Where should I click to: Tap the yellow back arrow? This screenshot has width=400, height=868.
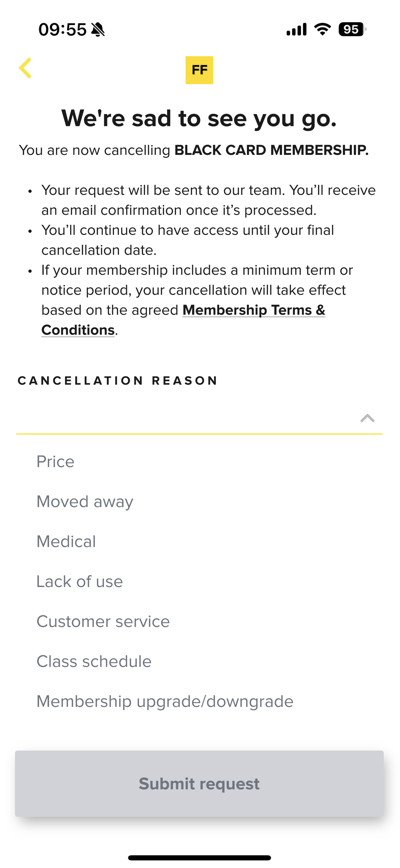tap(25, 68)
